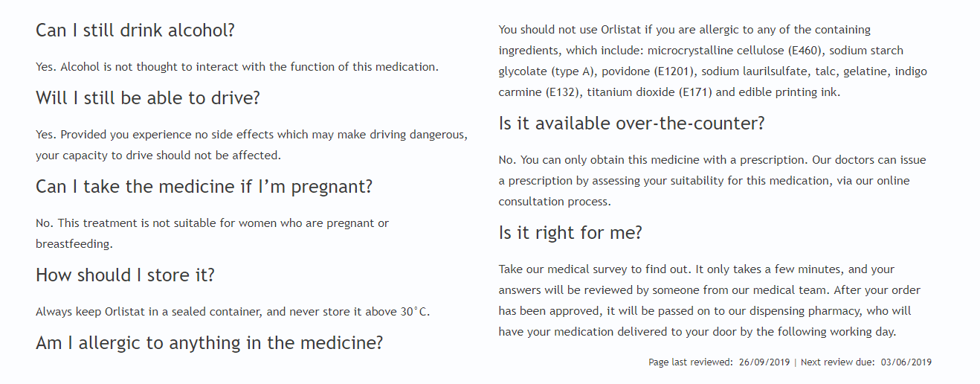Click the 'Will I still be able to drive?' heading
Viewport: 980px width, 384px height.
(x=148, y=97)
